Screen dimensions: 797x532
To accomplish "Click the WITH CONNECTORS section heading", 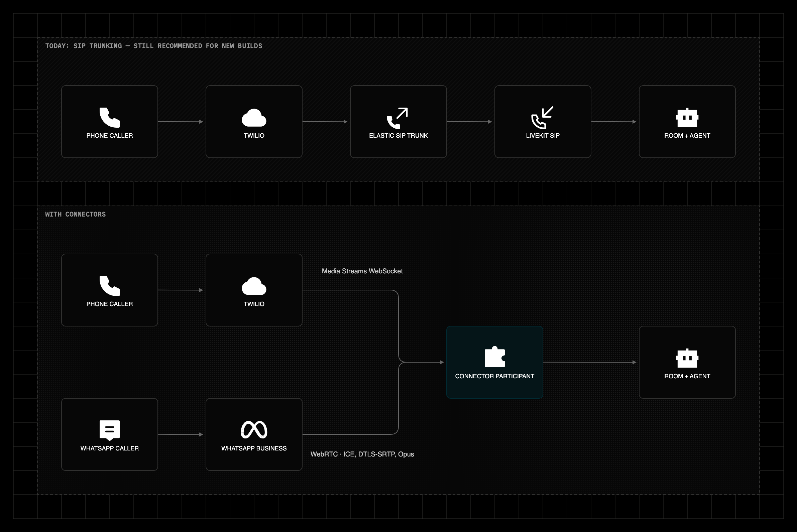I will coord(75,215).
